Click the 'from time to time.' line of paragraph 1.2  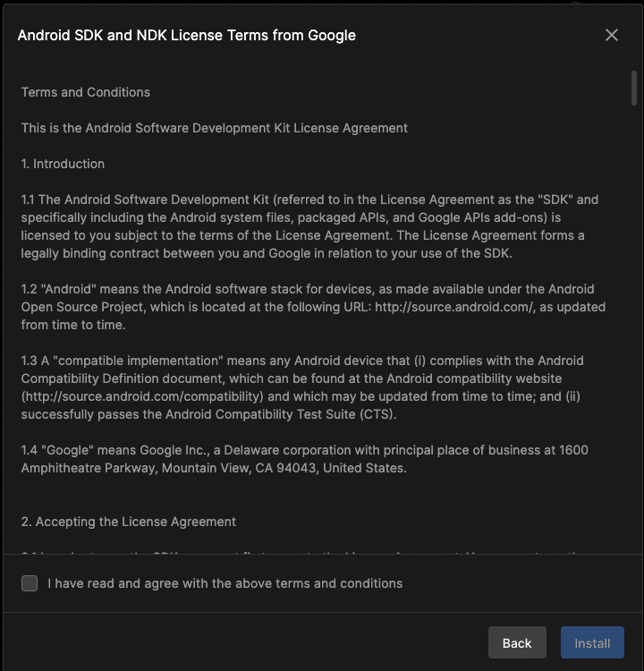click(x=73, y=326)
